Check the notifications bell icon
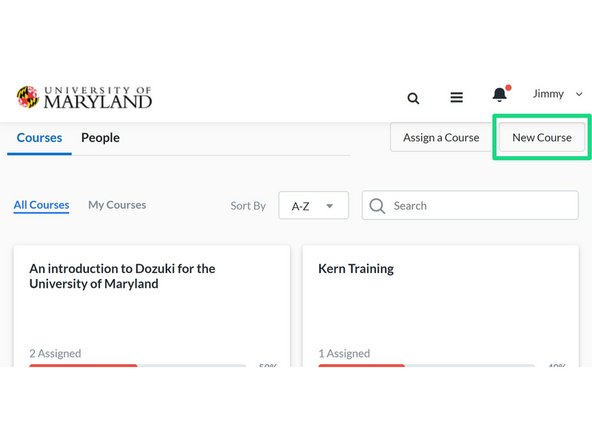Image resolution: width=592 pixels, height=444 pixels. pyautogui.click(x=501, y=94)
